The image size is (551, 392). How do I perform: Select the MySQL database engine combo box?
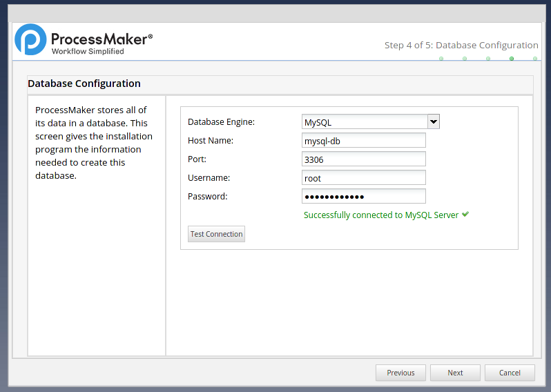point(371,121)
